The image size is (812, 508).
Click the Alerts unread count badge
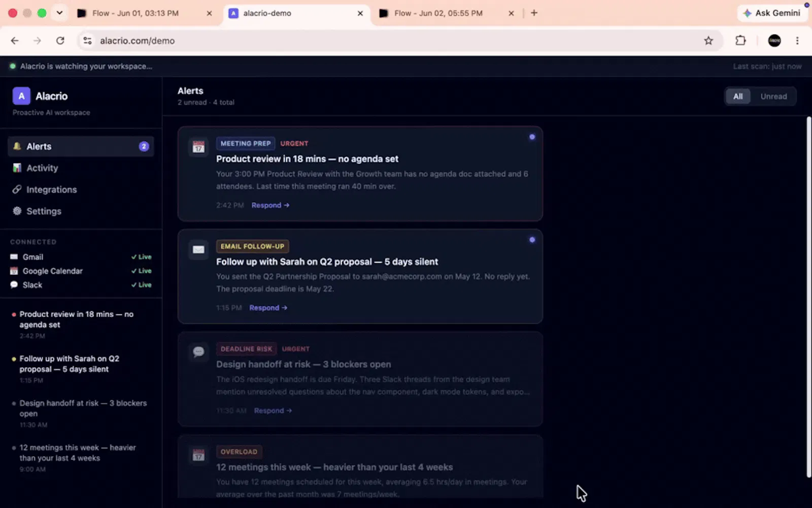pyautogui.click(x=144, y=146)
